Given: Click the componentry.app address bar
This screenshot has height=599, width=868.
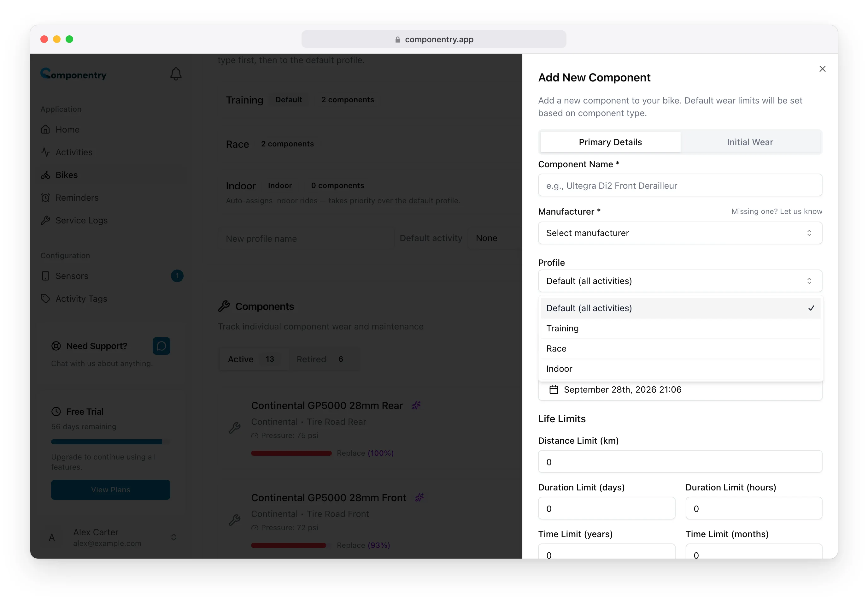Looking at the screenshot, I should point(434,39).
